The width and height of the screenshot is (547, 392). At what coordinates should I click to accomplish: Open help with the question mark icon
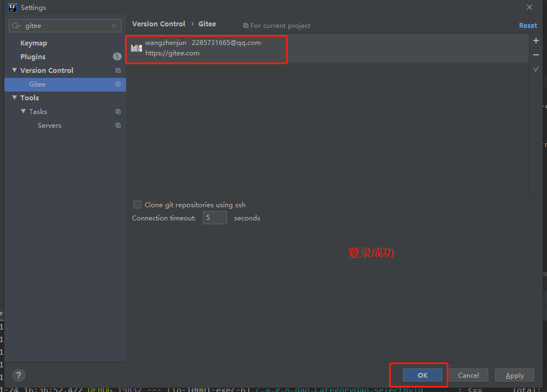18,375
